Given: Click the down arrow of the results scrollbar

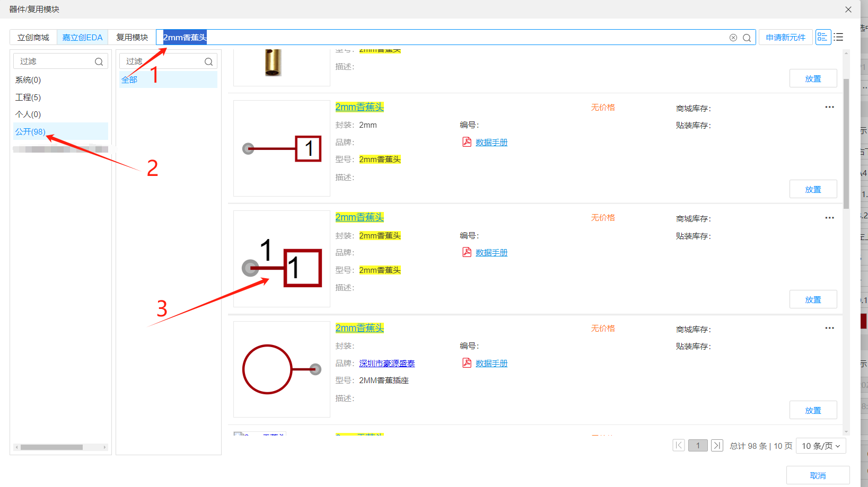Looking at the screenshot, I should (x=846, y=432).
